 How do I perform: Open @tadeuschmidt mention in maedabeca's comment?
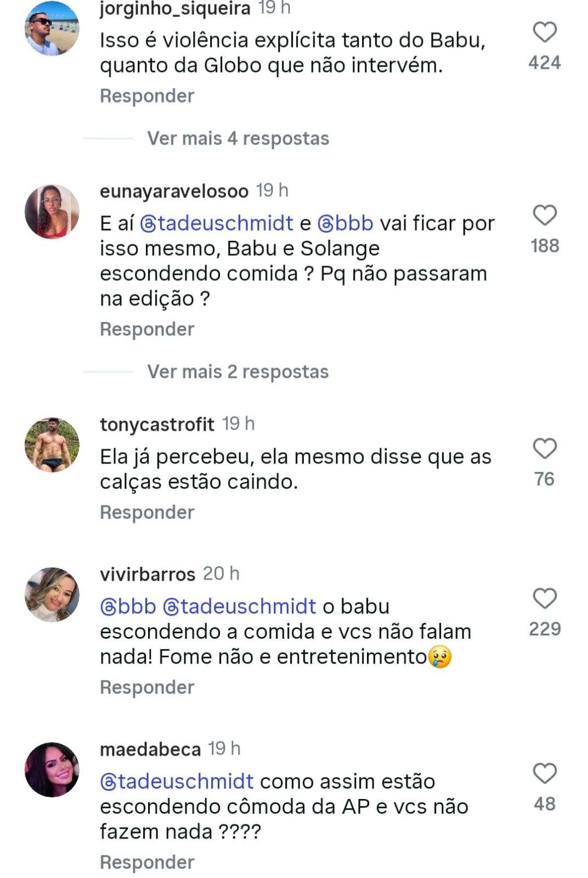(x=177, y=781)
